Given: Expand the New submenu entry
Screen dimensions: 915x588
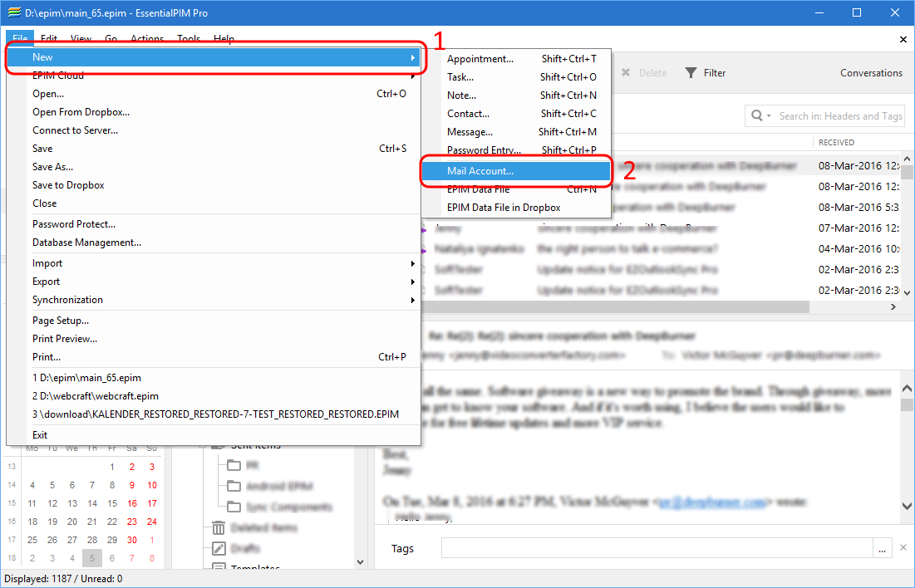Looking at the screenshot, I should click(214, 57).
